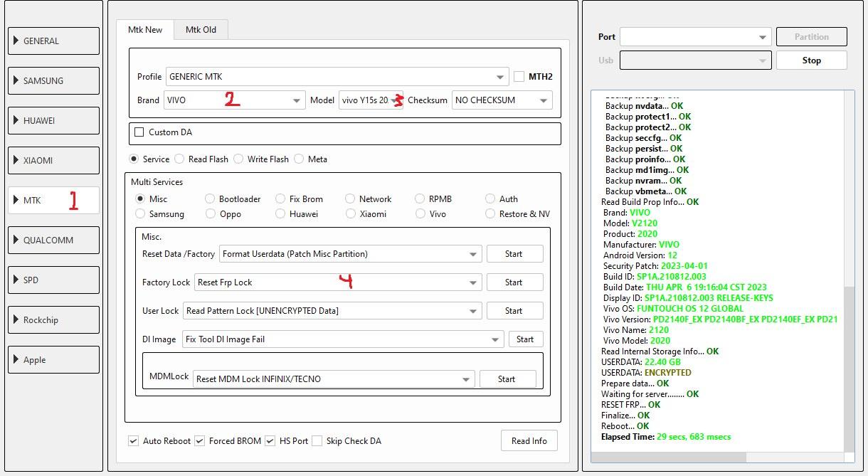Open the Brand VIVO dropdown

[x=235, y=100]
